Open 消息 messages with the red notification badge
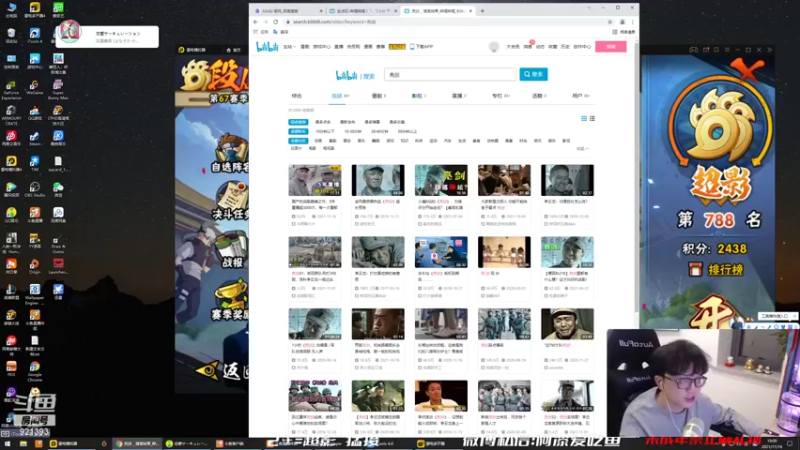Image resolution: width=800 pixels, height=450 pixels. [528, 46]
